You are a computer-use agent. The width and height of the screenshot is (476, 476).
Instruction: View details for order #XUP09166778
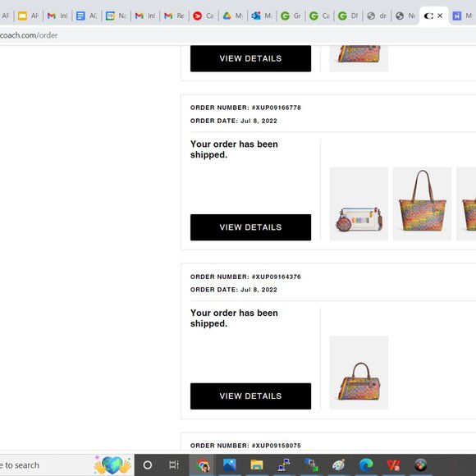[250, 227]
